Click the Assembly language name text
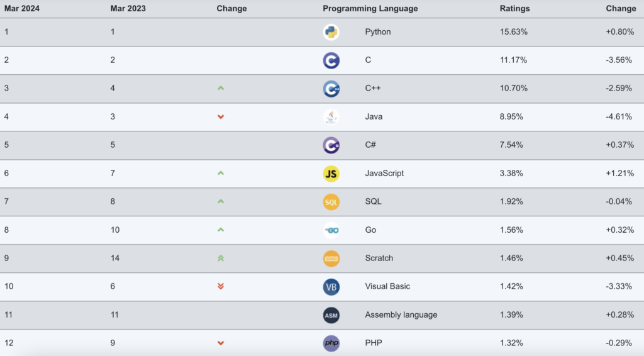 coord(401,314)
